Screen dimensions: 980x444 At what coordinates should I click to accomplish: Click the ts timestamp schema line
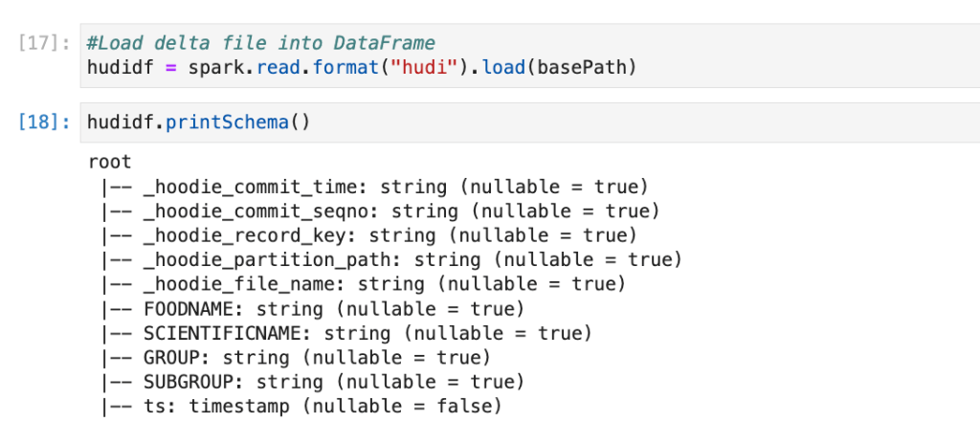click(301, 407)
